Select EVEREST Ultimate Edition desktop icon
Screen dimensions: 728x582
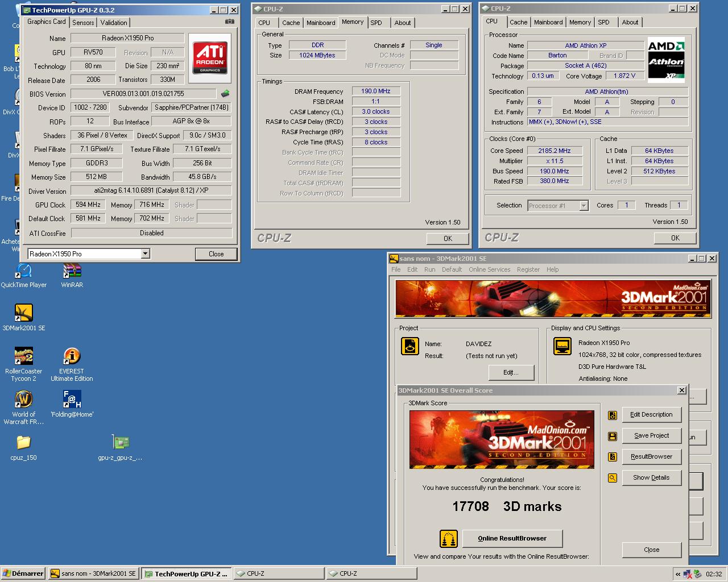click(x=72, y=364)
